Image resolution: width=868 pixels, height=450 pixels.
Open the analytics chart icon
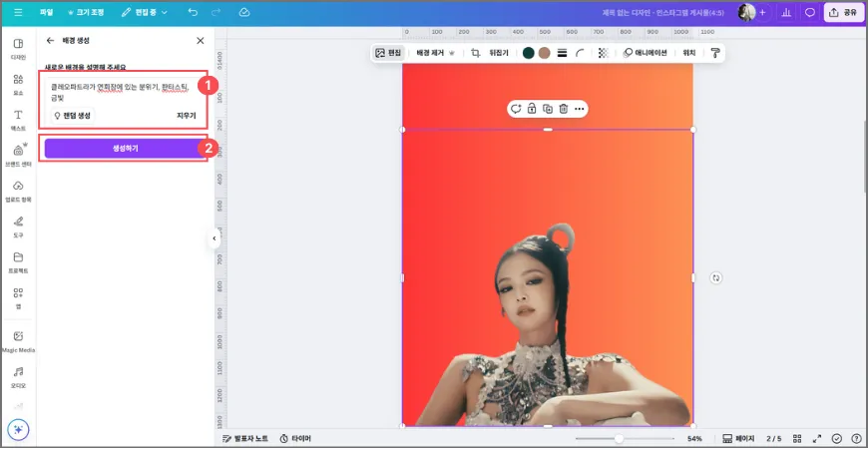[786, 12]
